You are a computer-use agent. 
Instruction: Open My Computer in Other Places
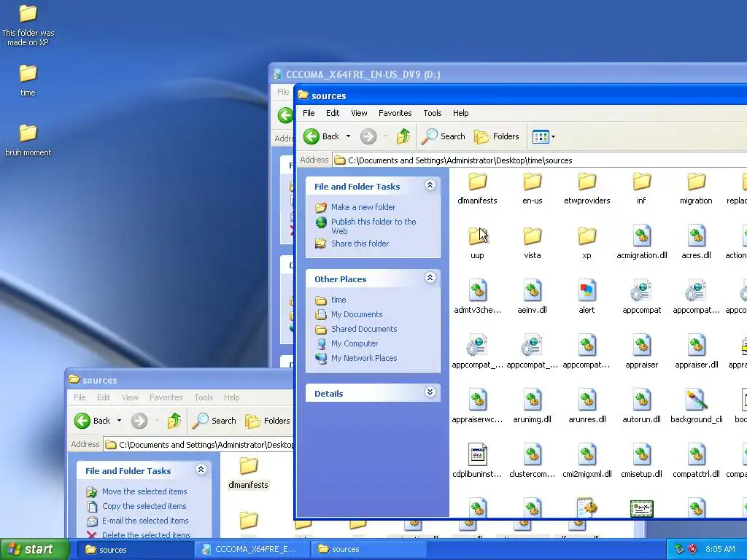click(355, 343)
